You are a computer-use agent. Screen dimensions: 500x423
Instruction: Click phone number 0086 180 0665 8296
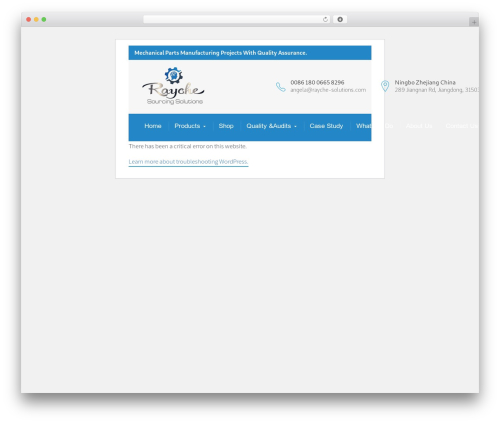click(317, 82)
